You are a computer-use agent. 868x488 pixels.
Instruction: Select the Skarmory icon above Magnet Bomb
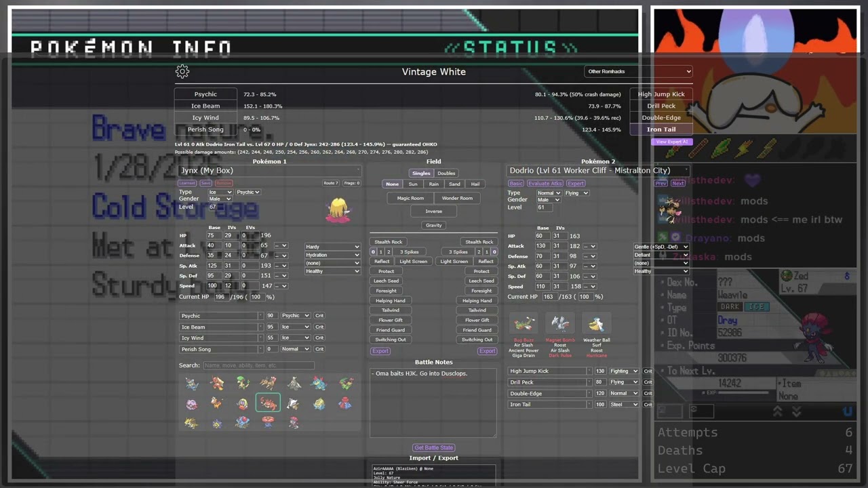coord(560,325)
